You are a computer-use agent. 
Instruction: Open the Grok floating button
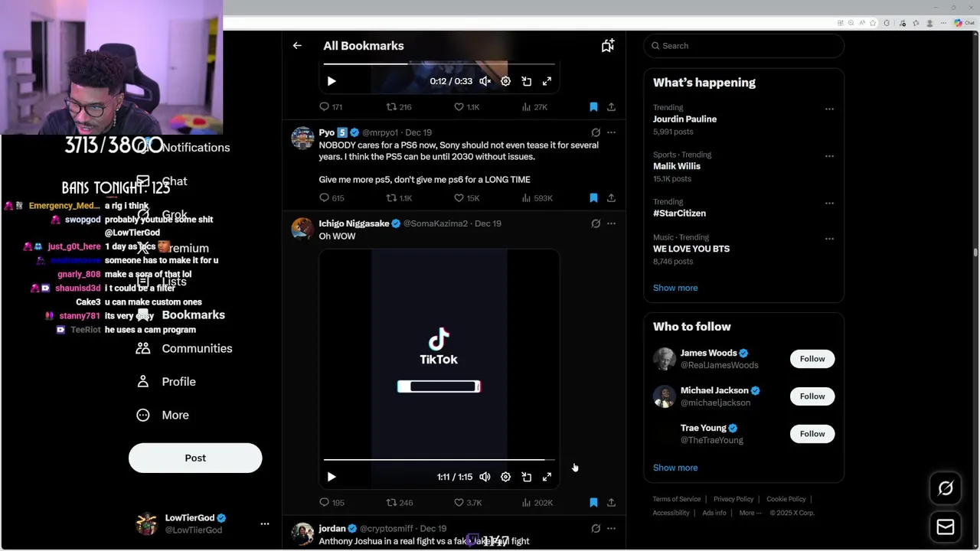[x=946, y=488]
